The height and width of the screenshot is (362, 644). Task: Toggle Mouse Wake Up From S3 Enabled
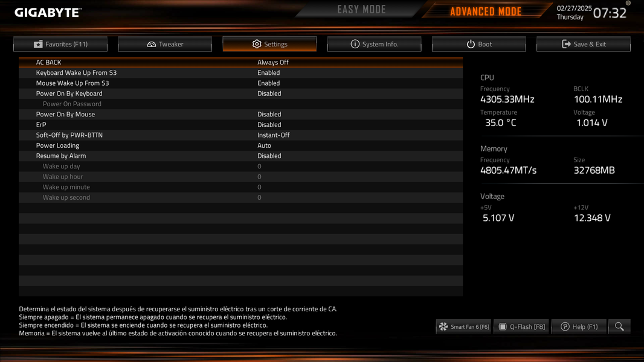[269, 83]
